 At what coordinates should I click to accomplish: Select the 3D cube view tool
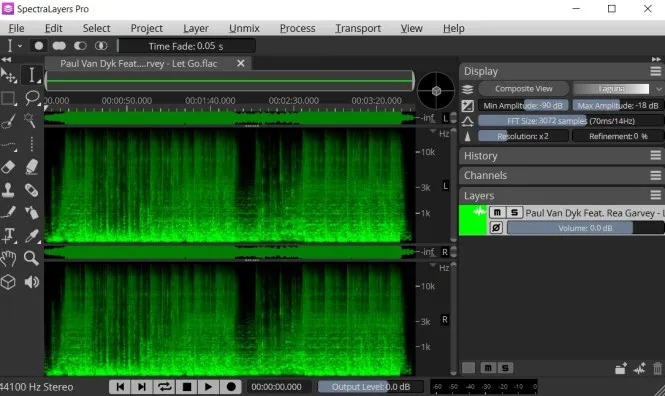tap(8, 282)
